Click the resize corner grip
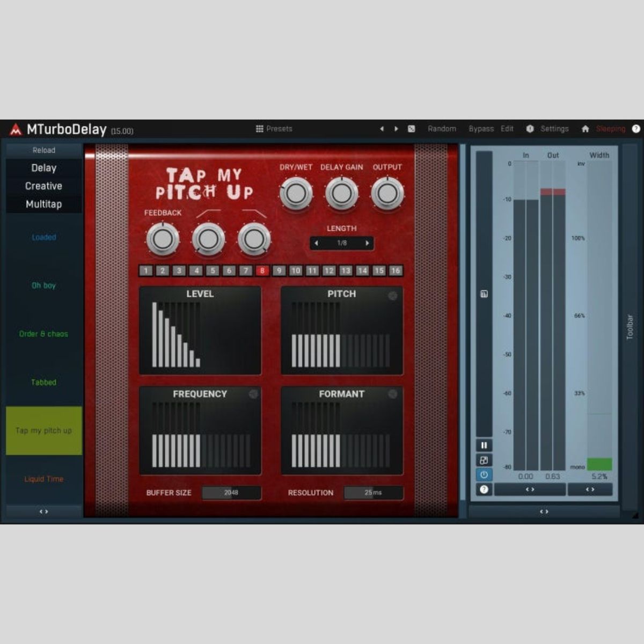 [635, 515]
